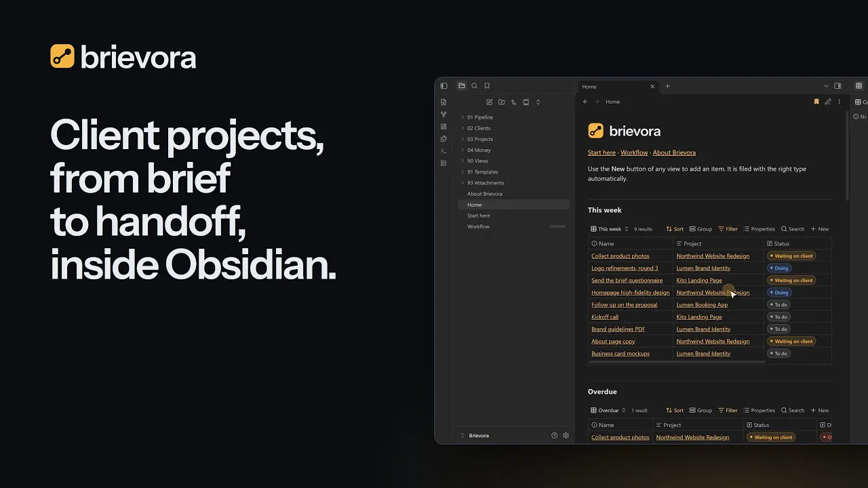The width and height of the screenshot is (868, 488).
Task: Toggle the right sidebar panel icon
Action: click(x=837, y=86)
